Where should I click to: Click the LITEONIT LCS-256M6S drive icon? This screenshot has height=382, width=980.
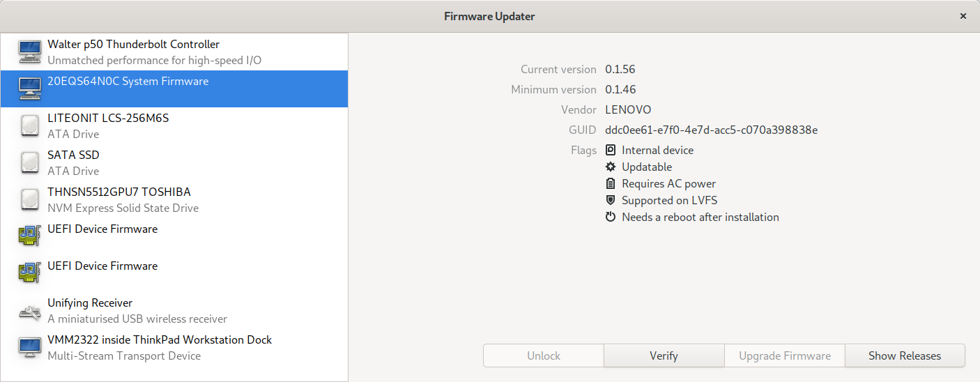pyautogui.click(x=29, y=126)
